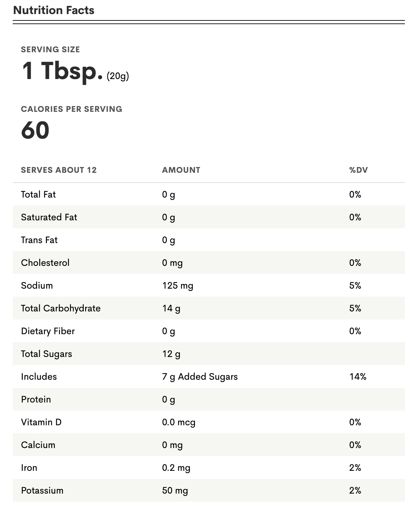Click the AMOUNT column header
Viewport: 420px width, 513px height.
click(181, 170)
